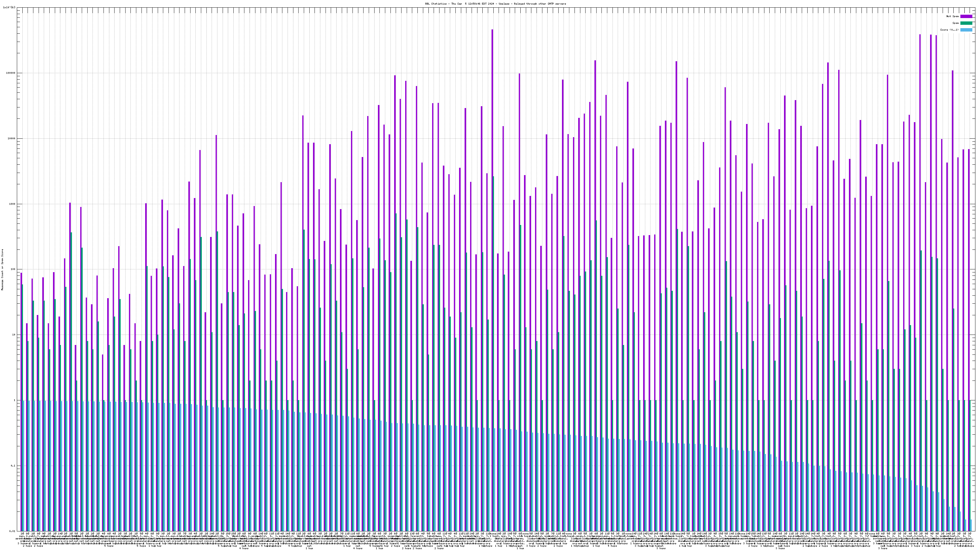Click the first x-axis label '20 zen.'
The width and height of the screenshot is (980, 551).
click(x=22, y=535)
